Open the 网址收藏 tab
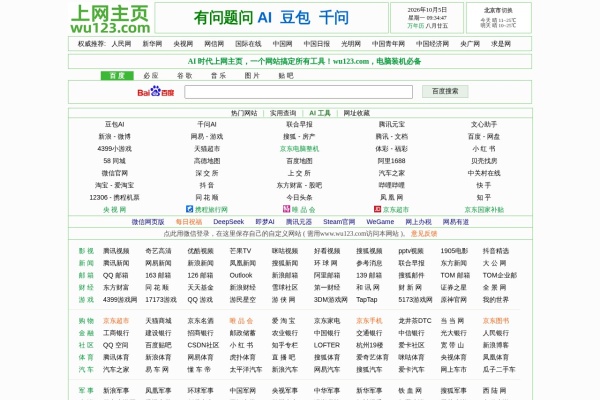The height and width of the screenshot is (400, 600). pyautogui.click(x=357, y=113)
